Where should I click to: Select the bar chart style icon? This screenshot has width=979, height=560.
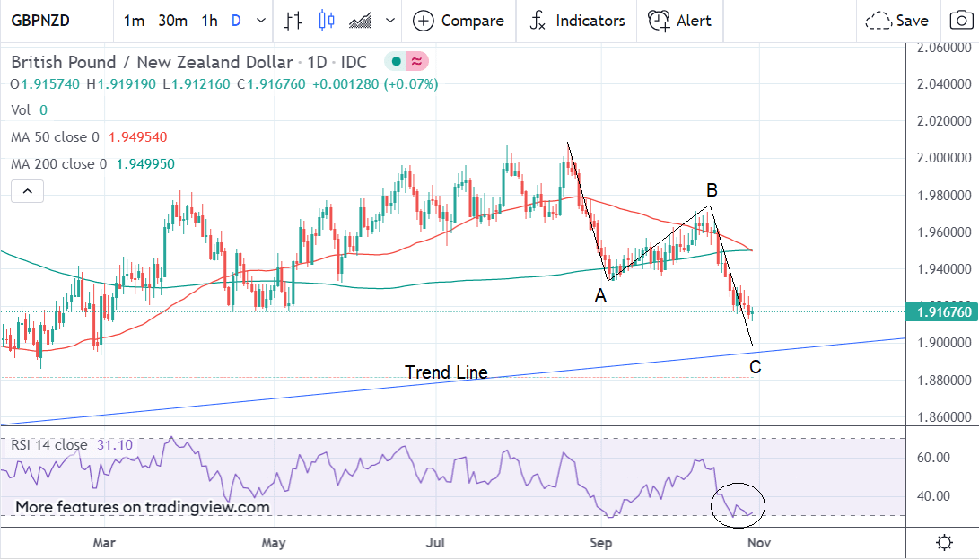(293, 21)
